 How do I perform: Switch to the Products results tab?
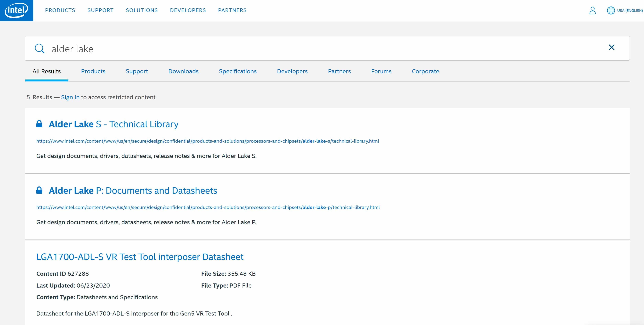[x=93, y=71]
